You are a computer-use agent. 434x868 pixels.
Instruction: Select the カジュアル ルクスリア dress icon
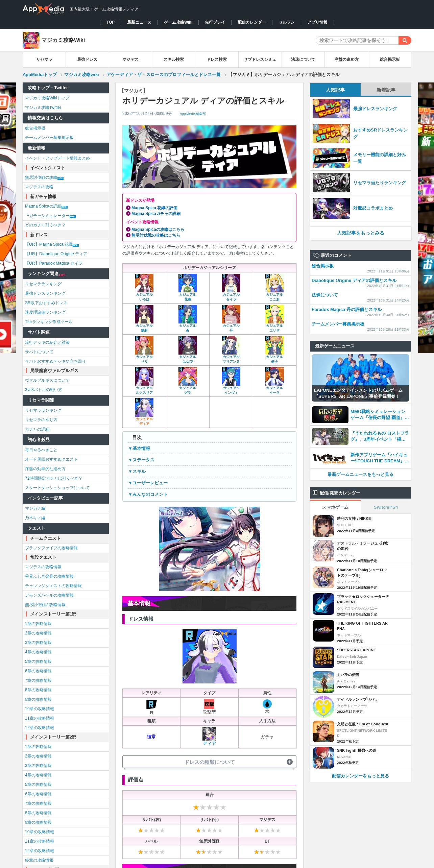(144, 376)
